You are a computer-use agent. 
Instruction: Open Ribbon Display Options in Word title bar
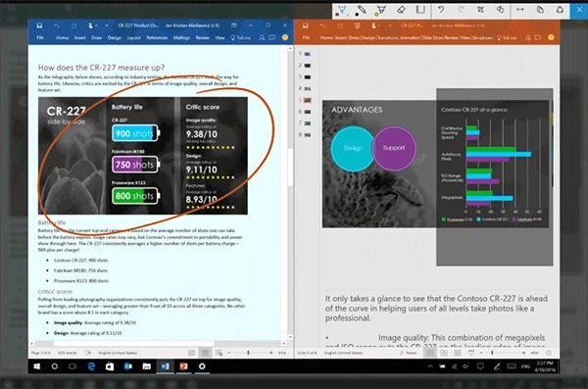[234, 25]
